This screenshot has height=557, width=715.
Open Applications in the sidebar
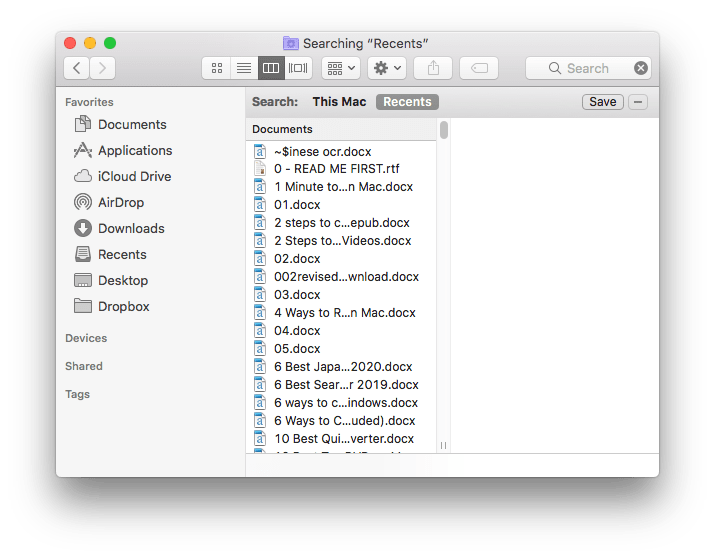coord(134,151)
